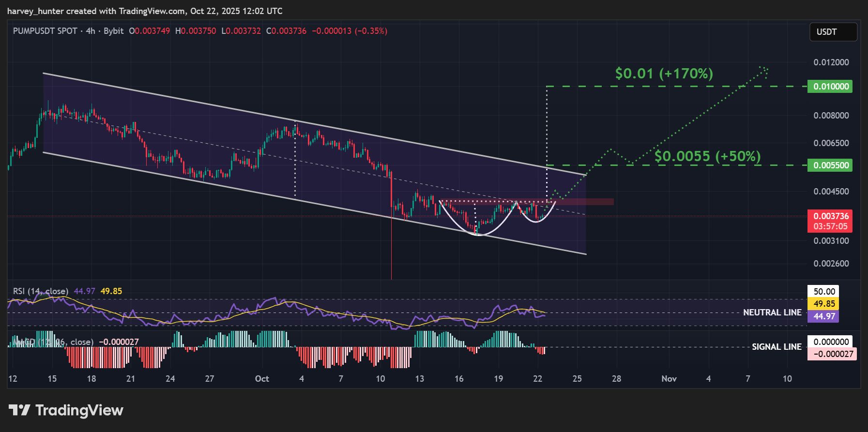Click the red 0.003736 current price label

coord(831,216)
